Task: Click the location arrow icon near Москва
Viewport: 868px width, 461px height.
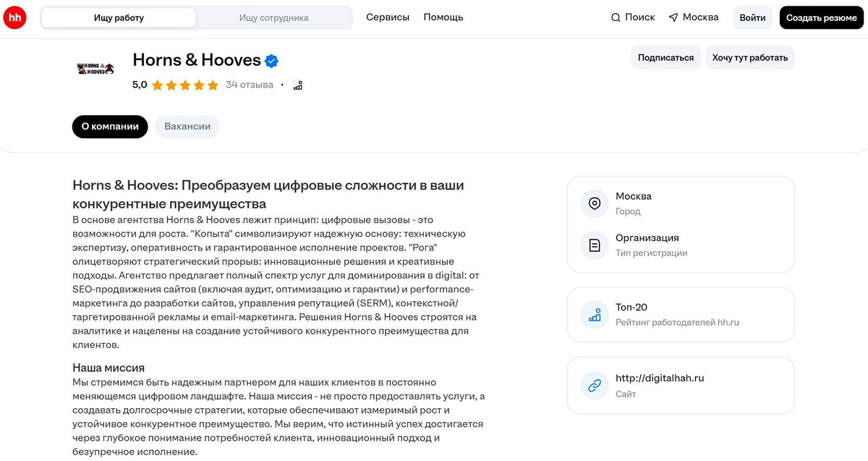Action: coord(673,17)
